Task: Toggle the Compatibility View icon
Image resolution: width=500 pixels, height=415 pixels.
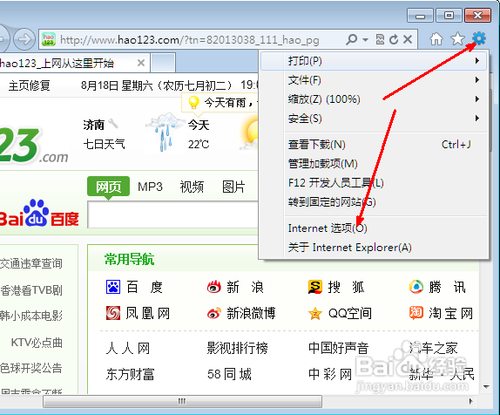Action: point(380,39)
